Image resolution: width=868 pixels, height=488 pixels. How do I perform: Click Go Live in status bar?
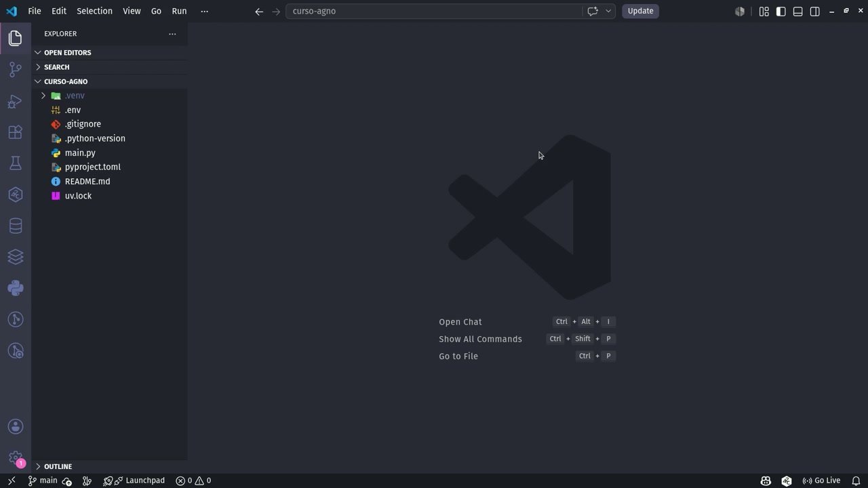point(821,481)
